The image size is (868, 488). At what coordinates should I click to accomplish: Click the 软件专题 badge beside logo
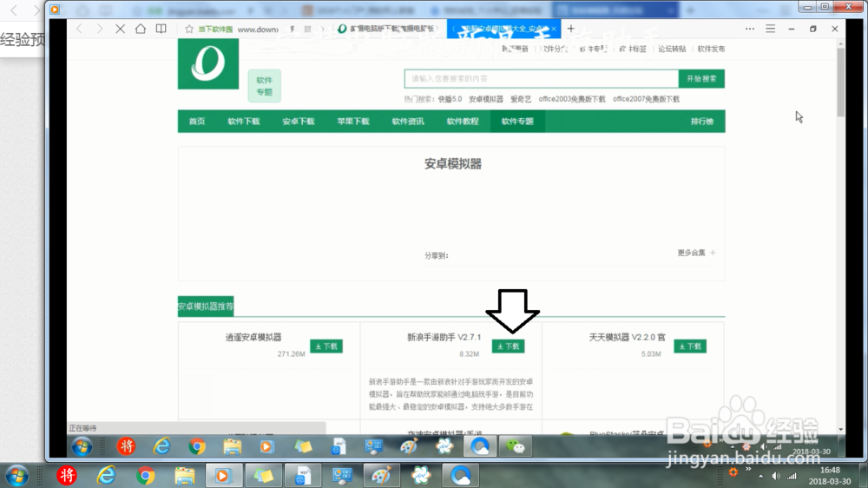point(264,86)
